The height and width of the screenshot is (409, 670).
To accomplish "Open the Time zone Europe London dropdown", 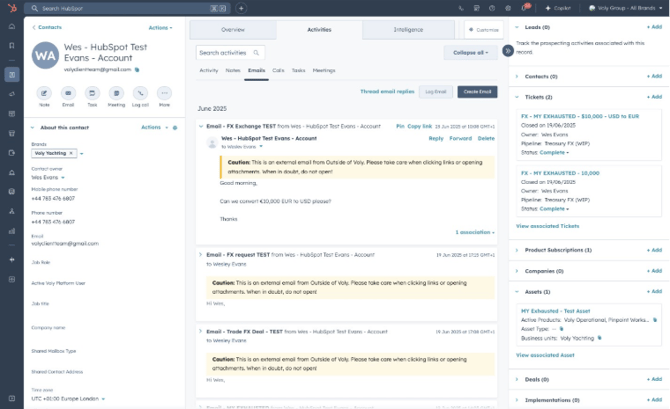I will (68, 399).
